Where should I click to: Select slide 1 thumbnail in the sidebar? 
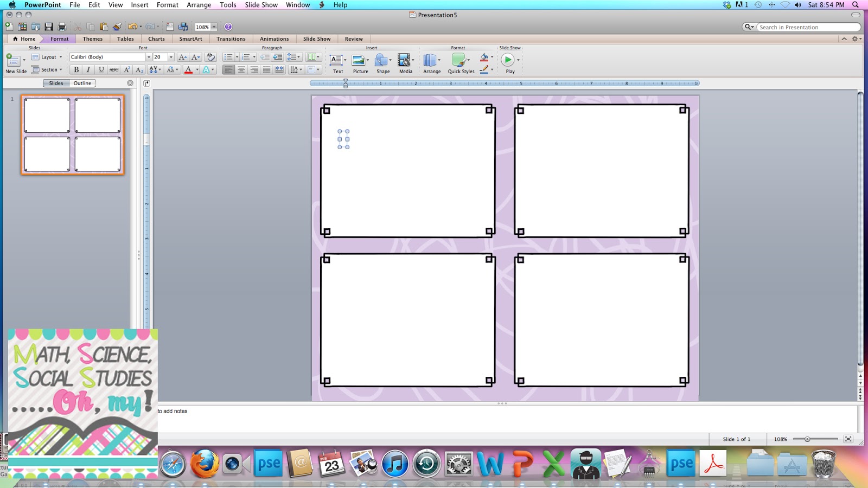coord(72,134)
